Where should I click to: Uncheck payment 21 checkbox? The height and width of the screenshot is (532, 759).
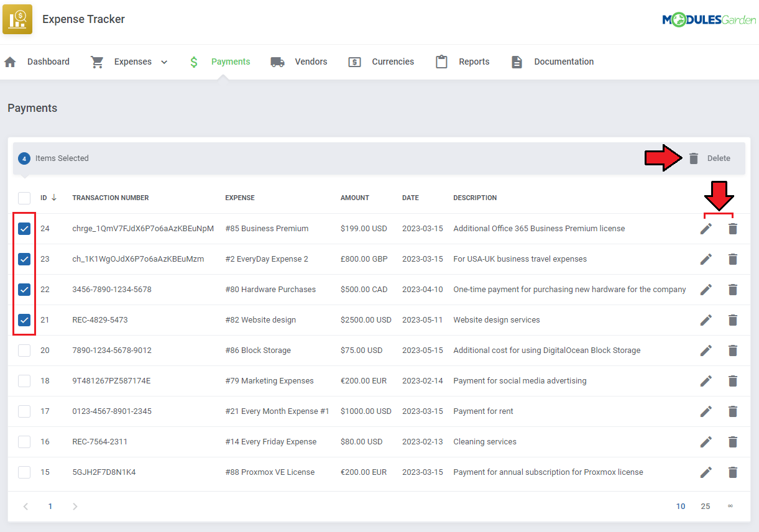point(24,320)
